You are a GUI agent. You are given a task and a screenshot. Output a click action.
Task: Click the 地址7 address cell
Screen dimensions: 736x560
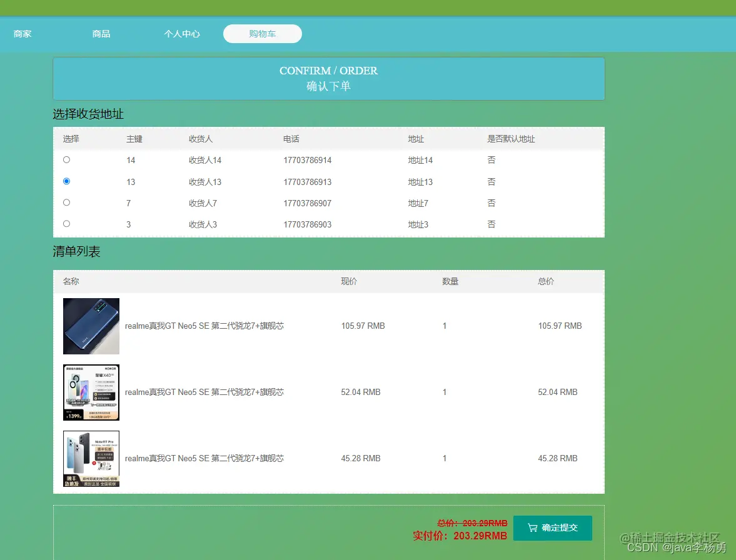click(418, 203)
